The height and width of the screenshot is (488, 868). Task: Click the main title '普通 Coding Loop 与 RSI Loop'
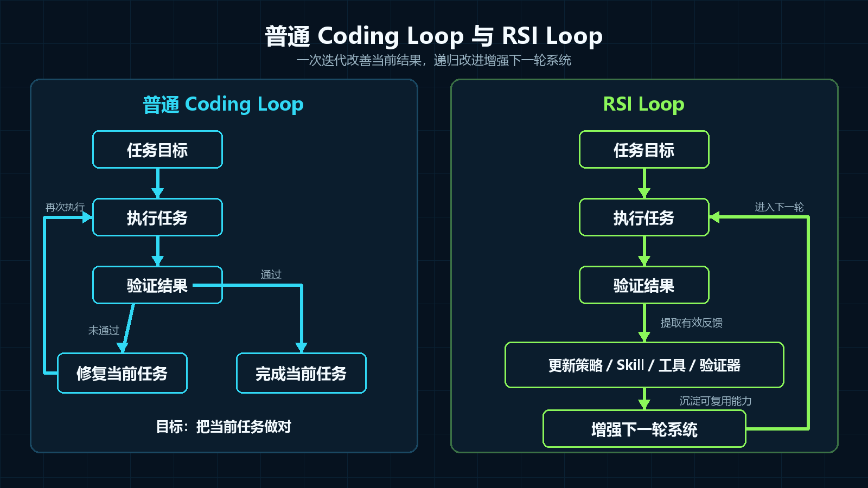pyautogui.click(x=433, y=36)
